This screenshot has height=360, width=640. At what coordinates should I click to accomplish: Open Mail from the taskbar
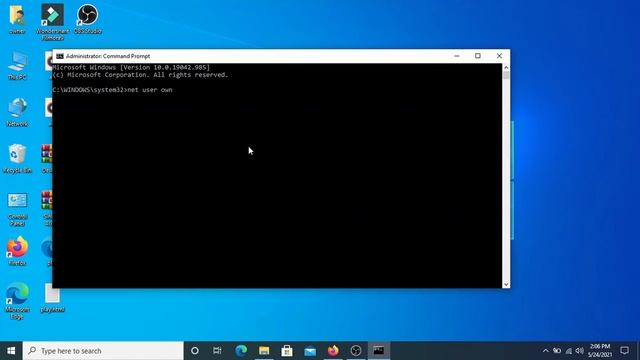pos(310,351)
